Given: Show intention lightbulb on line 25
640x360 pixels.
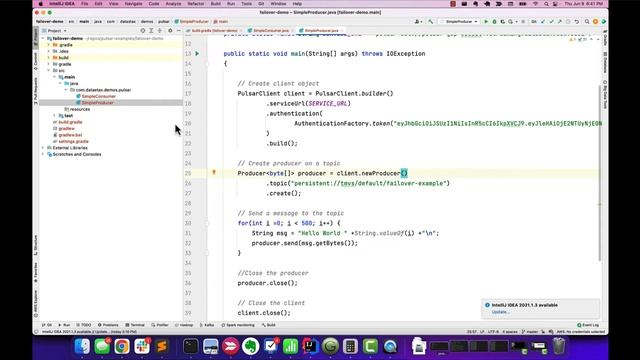Looking at the screenshot, I should (213, 173).
